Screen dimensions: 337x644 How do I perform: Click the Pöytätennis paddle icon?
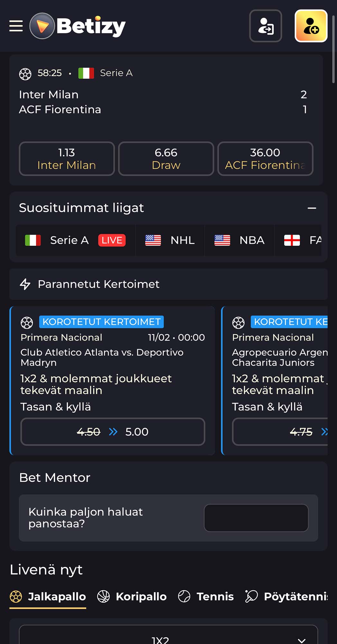[x=251, y=597]
